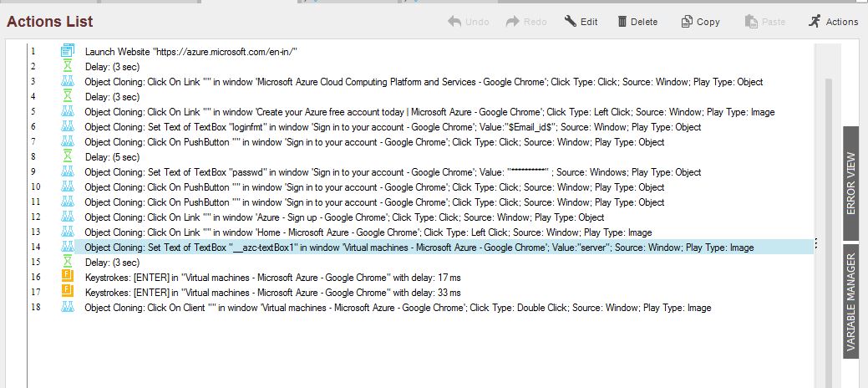This screenshot has height=388, width=868.
Task: Click the Redo arrow icon
Action: pos(513,22)
